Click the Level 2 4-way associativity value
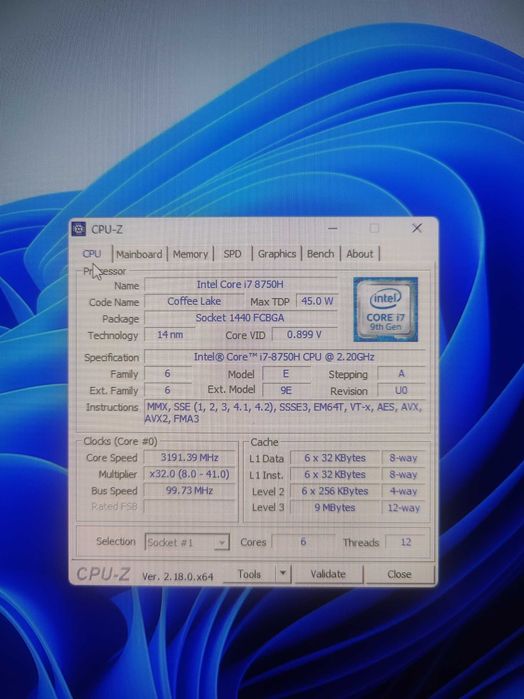 pyautogui.click(x=404, y=491)
